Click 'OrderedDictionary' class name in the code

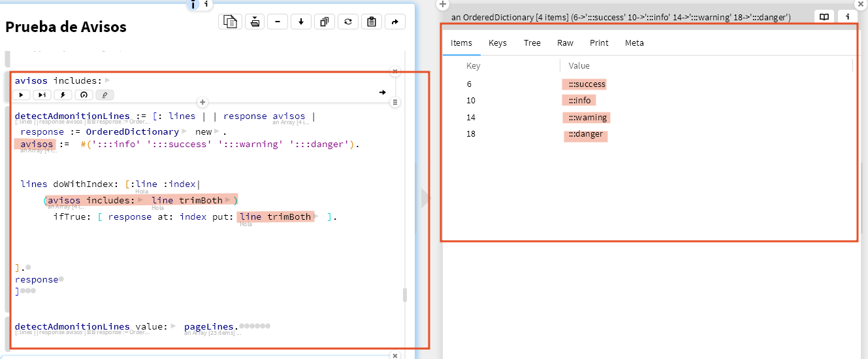(x=133, y=131)
